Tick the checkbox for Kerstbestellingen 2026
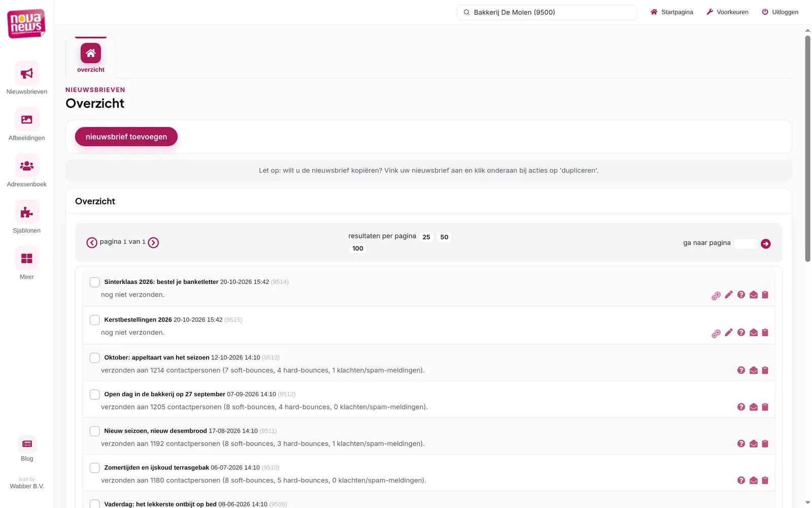 [x=94, y=320]
